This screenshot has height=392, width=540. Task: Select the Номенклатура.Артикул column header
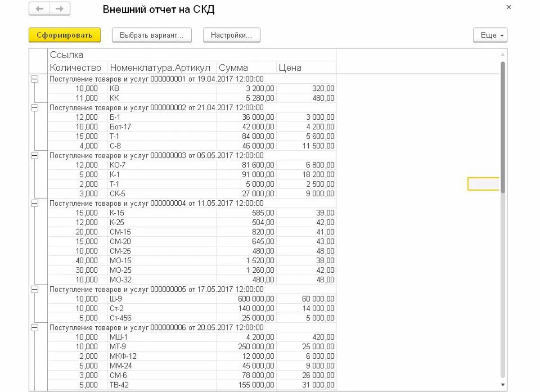(x=162, y=68)
